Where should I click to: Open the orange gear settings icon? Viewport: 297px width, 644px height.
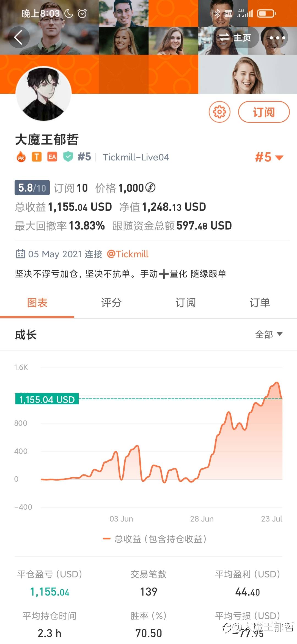point(219,112)
